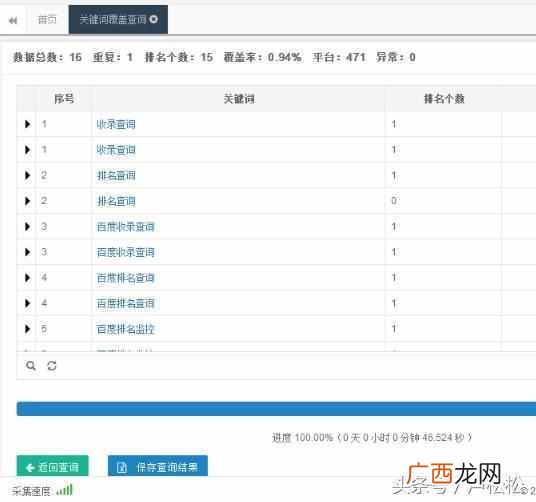
Task: Sort by the 关键词 column header
Action: (x=239, y=99)
